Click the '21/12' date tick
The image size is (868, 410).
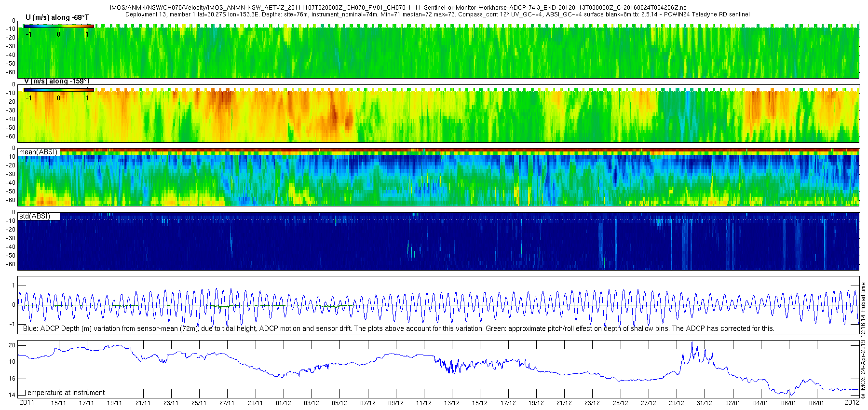(x=564, y=403)
